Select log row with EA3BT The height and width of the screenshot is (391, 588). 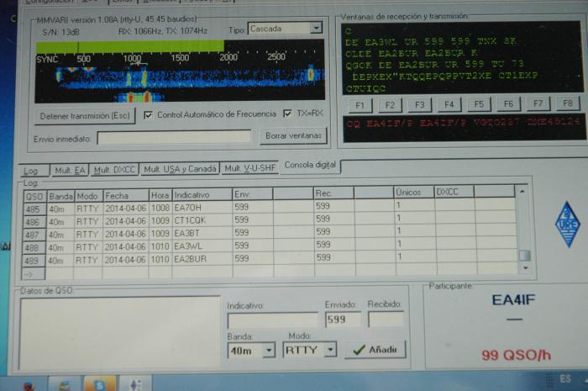coord(269,233)
